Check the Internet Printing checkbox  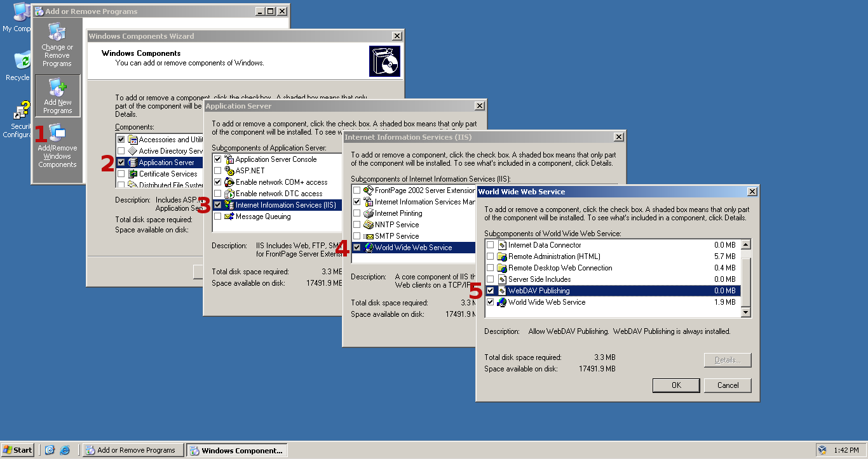[x=356, y=213]
